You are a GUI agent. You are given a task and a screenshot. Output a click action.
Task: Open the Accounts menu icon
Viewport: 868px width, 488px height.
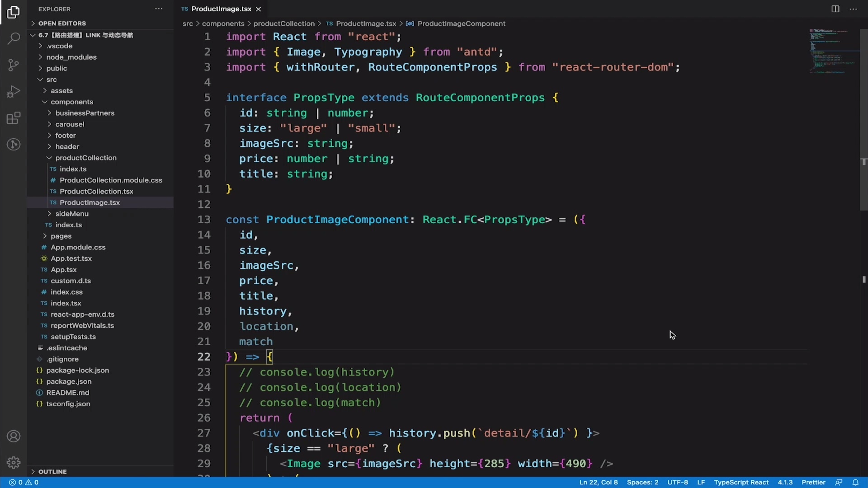14,436
